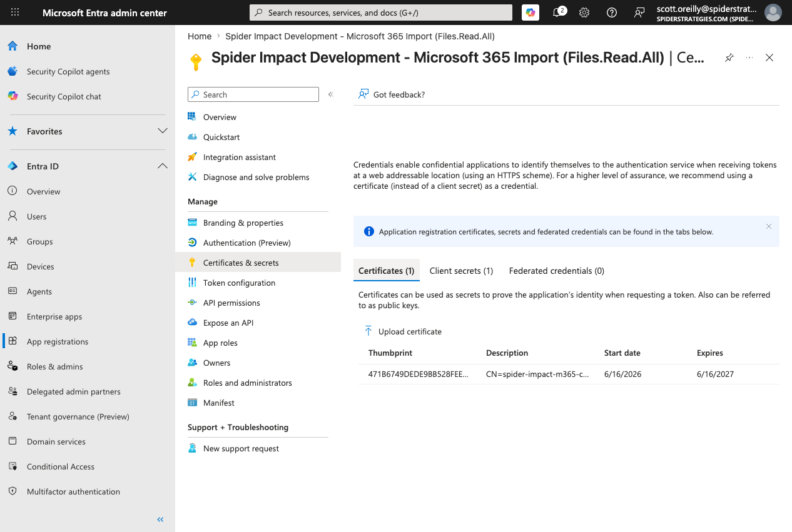Open Agents in the sidebar
This screenshot has height=532, width=792.
tap(39, 291)
